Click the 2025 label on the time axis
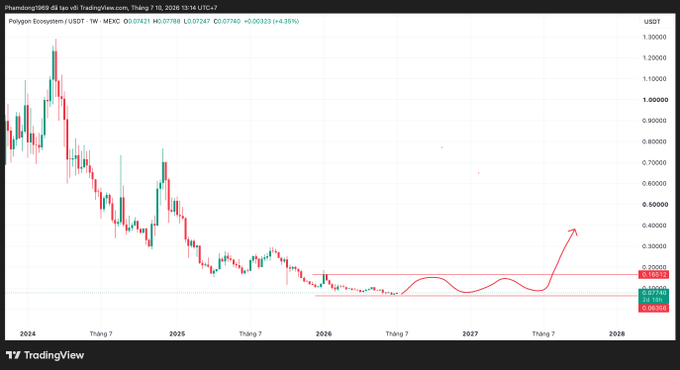Screen dimensions: 680x370 click(177, 334)
